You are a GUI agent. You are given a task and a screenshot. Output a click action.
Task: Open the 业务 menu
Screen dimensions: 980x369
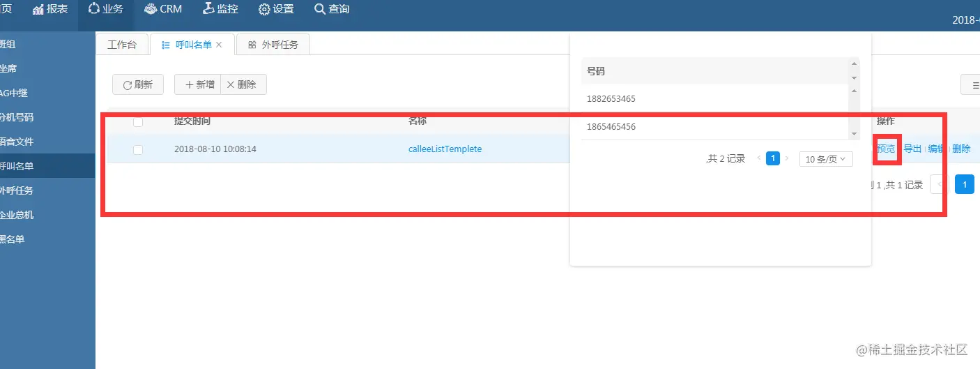(x=105, y=9)
